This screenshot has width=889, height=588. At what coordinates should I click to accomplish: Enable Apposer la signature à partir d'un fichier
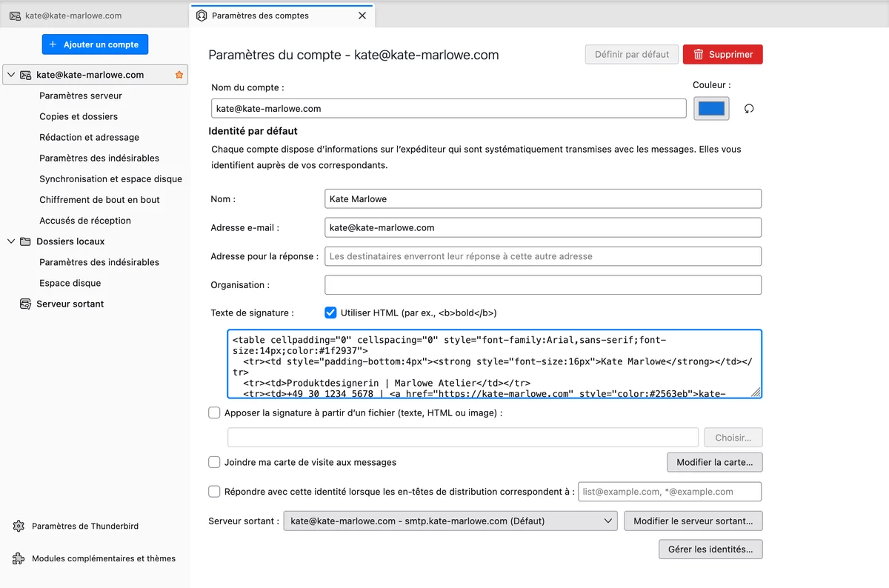coord(214,412)
